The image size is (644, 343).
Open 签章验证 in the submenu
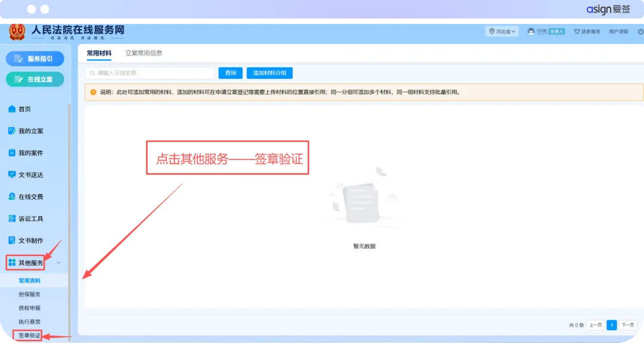coord(29,336)
